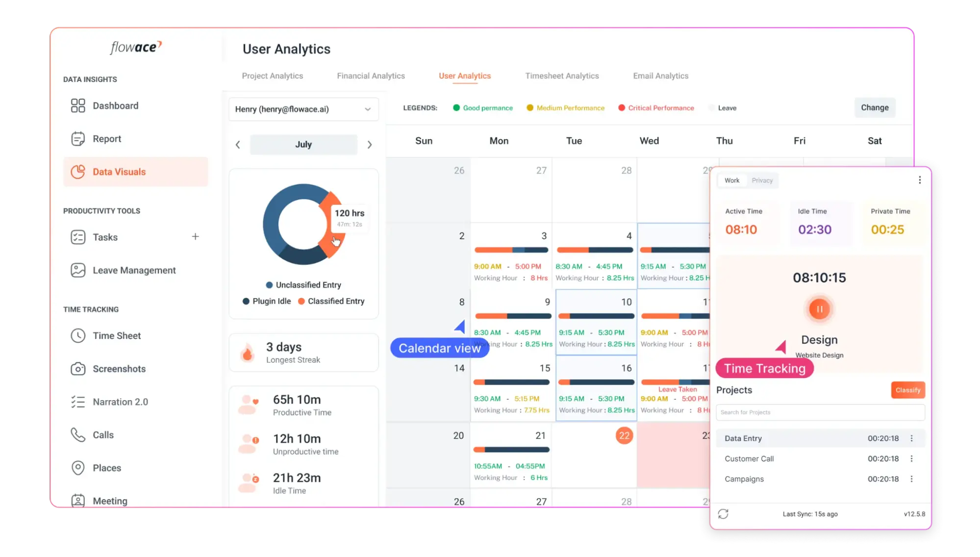Viewport: 980px width, 557px height.
Task: Open the Screenshots tool icon
Action: (x=78, y=369)
